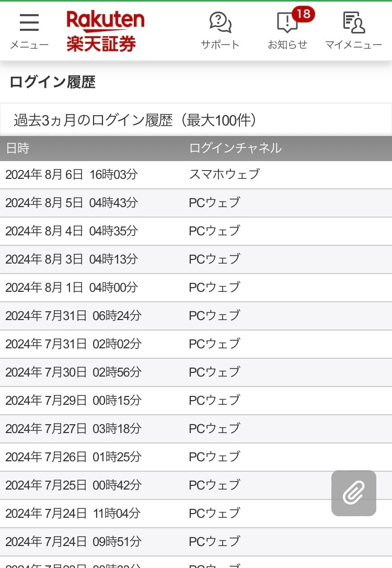392x568 pixels.
Task: Click the マイメニュー label in the header
Action: point(353,45)
